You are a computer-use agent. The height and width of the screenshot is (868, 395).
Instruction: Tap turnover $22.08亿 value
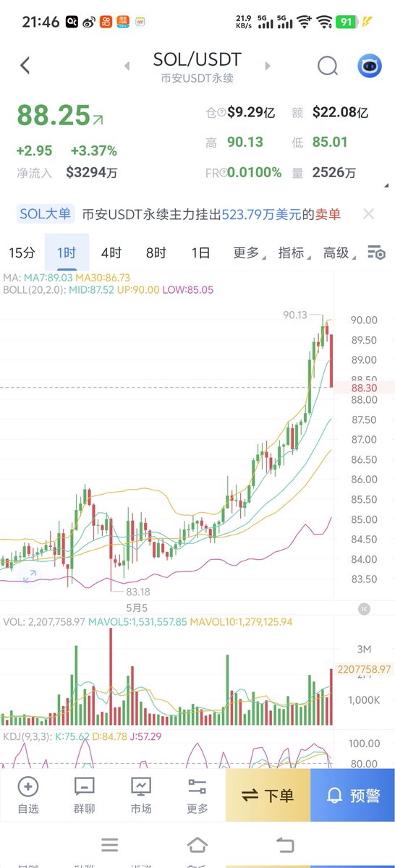(x=341, y=112)
